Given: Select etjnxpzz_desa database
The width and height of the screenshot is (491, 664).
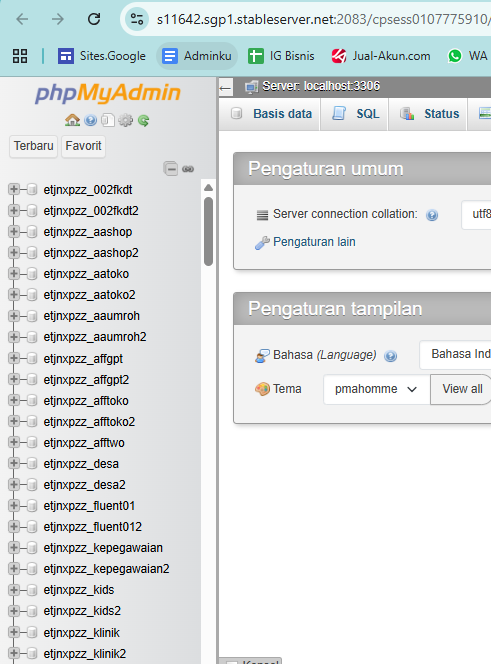Looking at the screenshot, I should tap(81, 464).
